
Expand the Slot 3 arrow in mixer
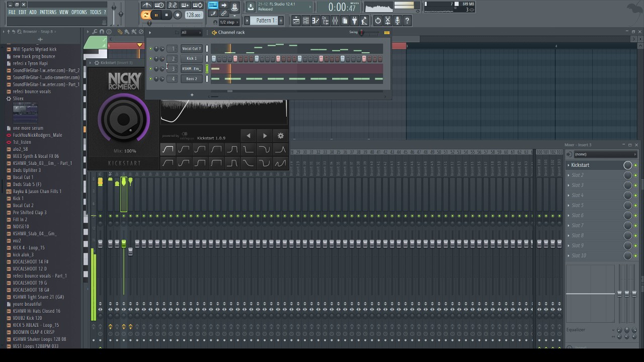tap(569, 186)
